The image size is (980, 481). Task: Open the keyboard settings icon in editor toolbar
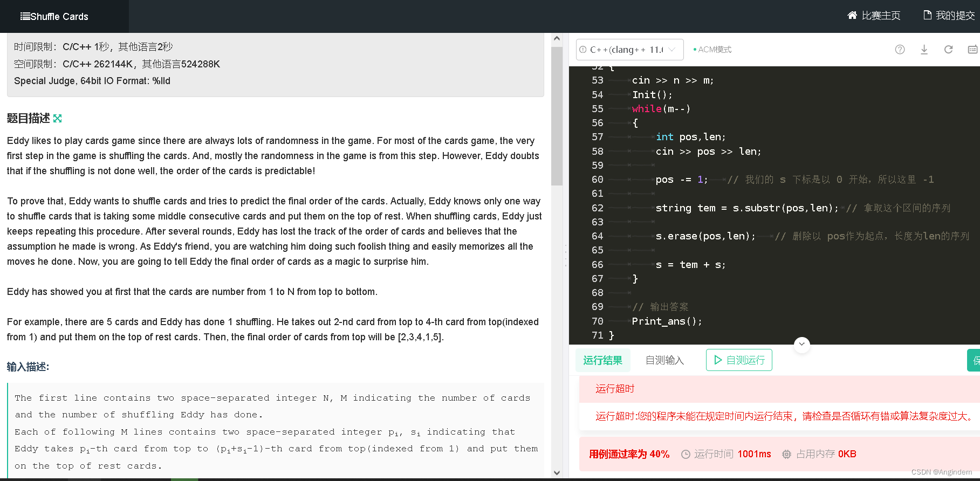pyautogui.click(x=972, y=50)
